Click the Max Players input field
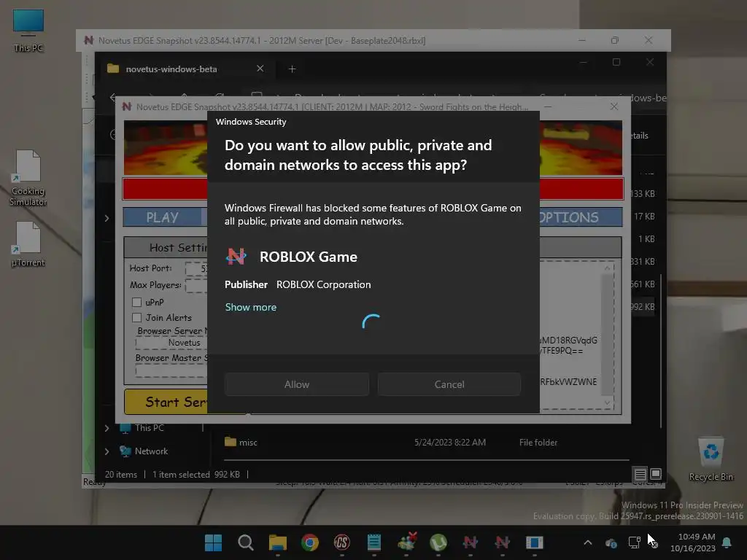 196,285
